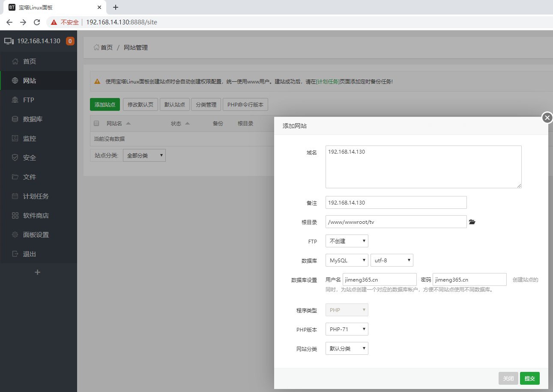
Task: Go to 面板设置 in sidebar
Action: click(x=36, y=235)
